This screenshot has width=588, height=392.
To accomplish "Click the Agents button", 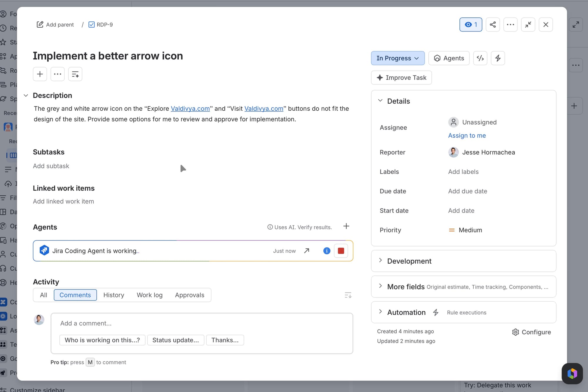I will 449,58.
